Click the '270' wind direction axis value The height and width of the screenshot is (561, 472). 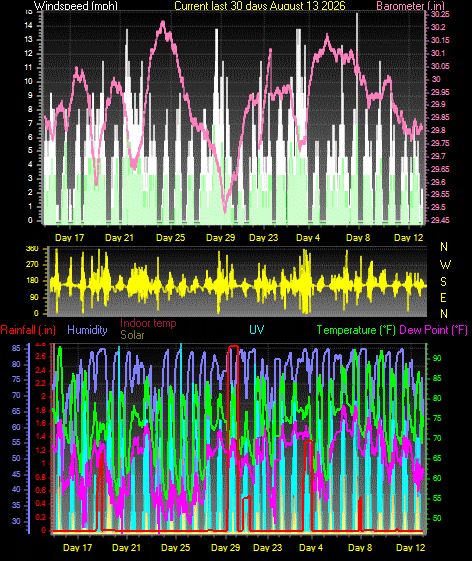[32, 265]
